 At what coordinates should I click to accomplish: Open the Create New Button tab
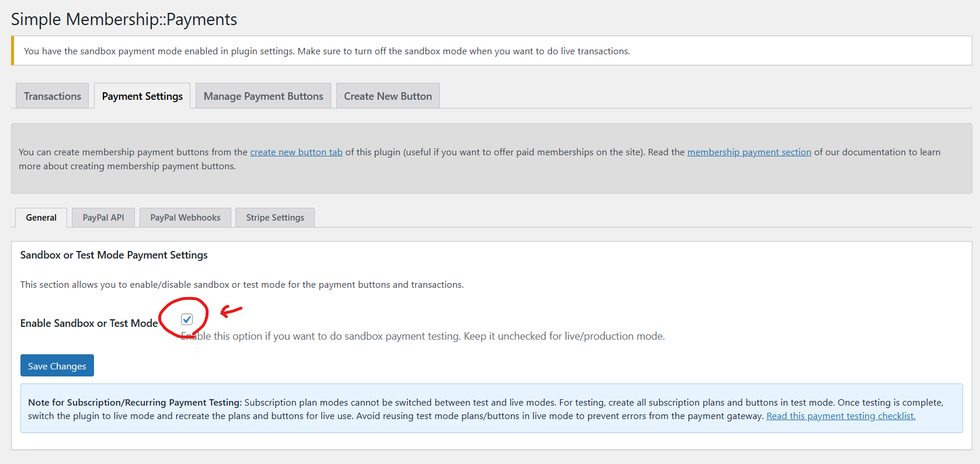[388, 96]
